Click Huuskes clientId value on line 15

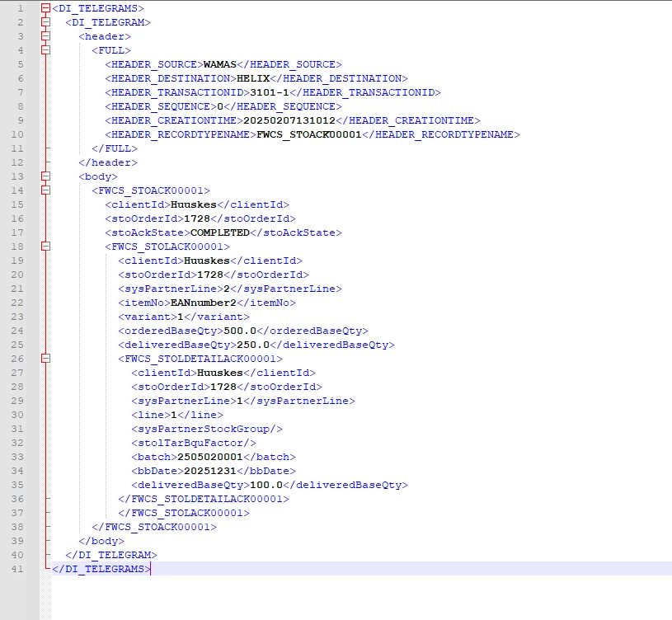[194, 204]
